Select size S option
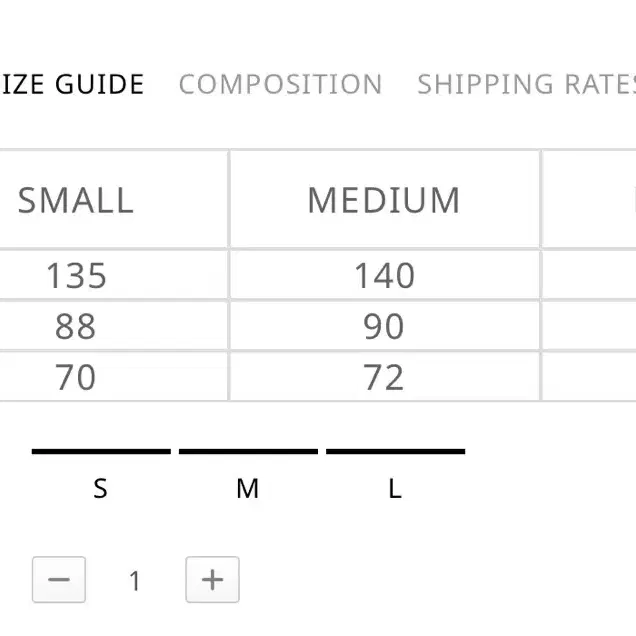The width and height of the screenshot is (636, 636). click(x=100, y=488)
